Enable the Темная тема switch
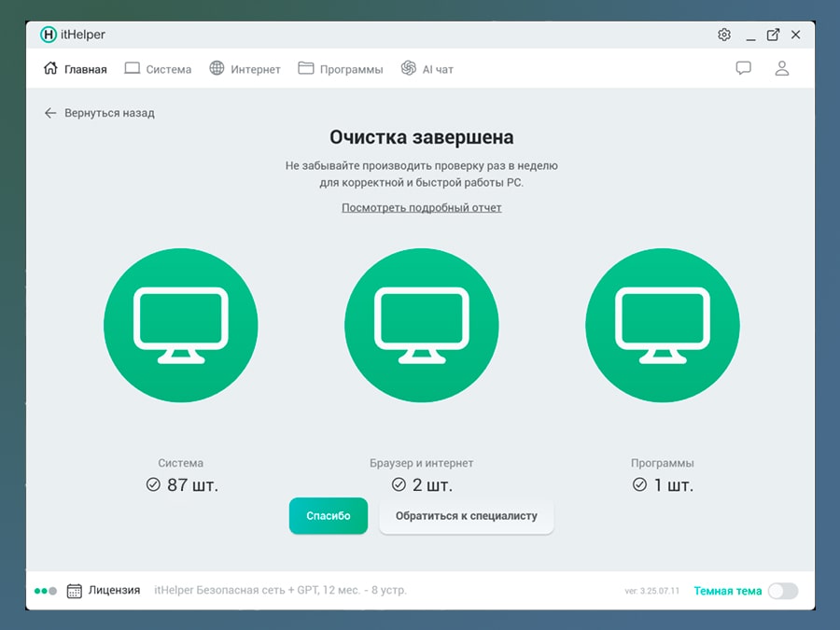The width and height of the screenshot is (840, 630). pyautogui.click(x=782, y=591)
